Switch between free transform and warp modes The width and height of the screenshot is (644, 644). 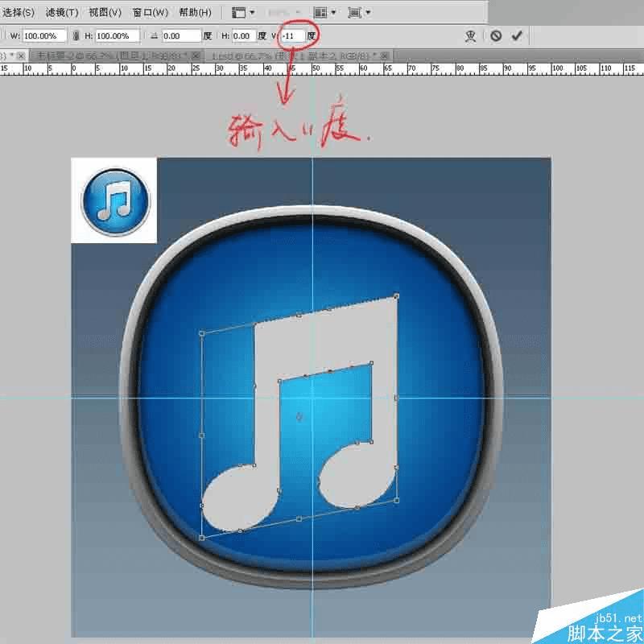(469, 35)
